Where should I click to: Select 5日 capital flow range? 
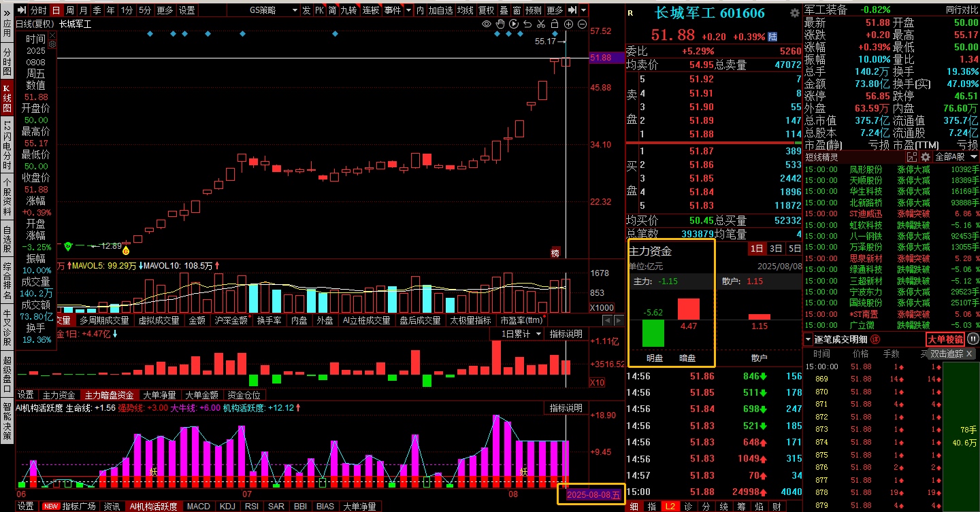coord(794,249)
